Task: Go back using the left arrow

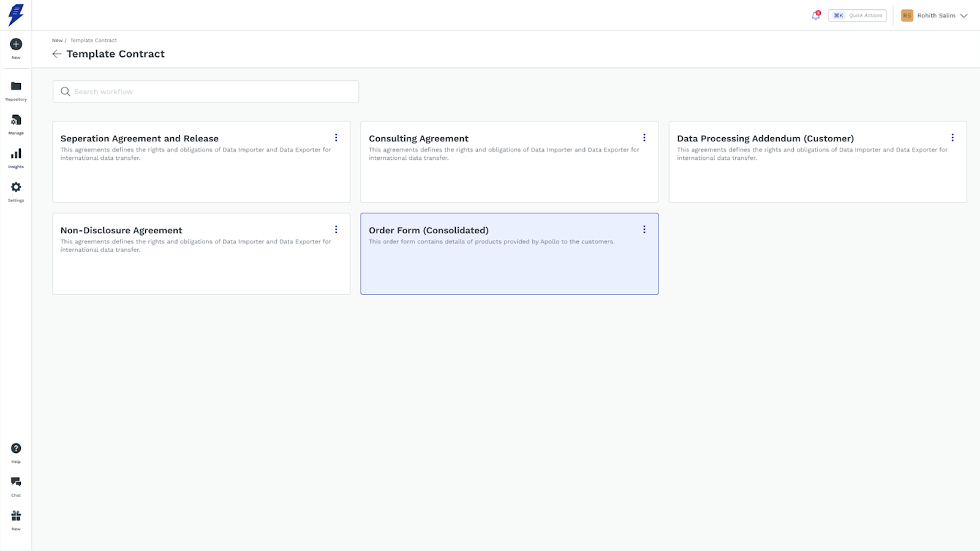Action: click(57, 54)
